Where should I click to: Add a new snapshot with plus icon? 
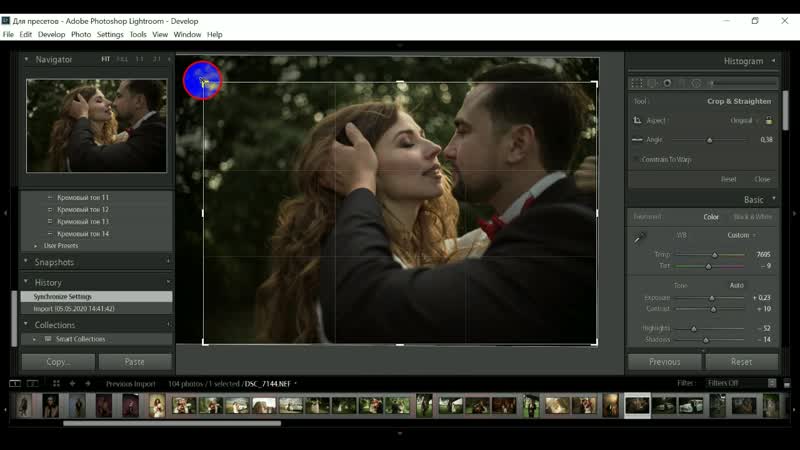(168, 262)
